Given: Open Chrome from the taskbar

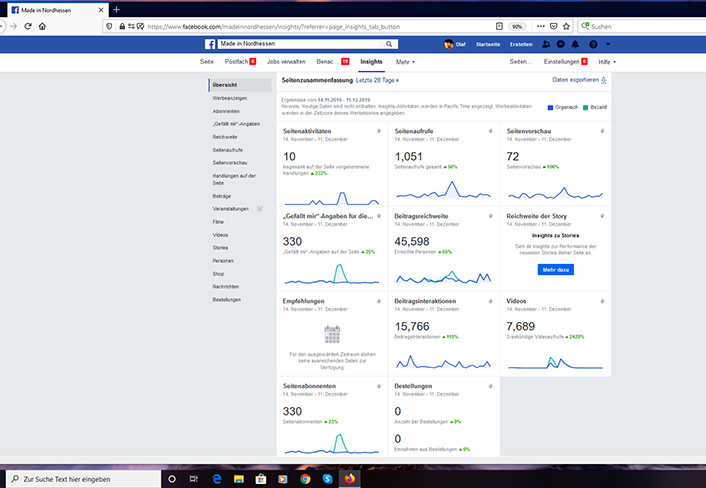Looking at the screenshot, I should coord(305,479).
